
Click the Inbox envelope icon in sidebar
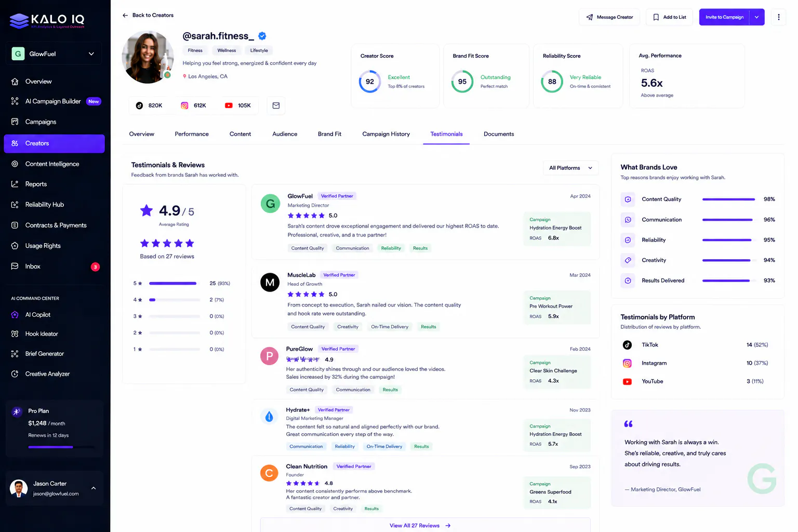[x=15, y=266]
